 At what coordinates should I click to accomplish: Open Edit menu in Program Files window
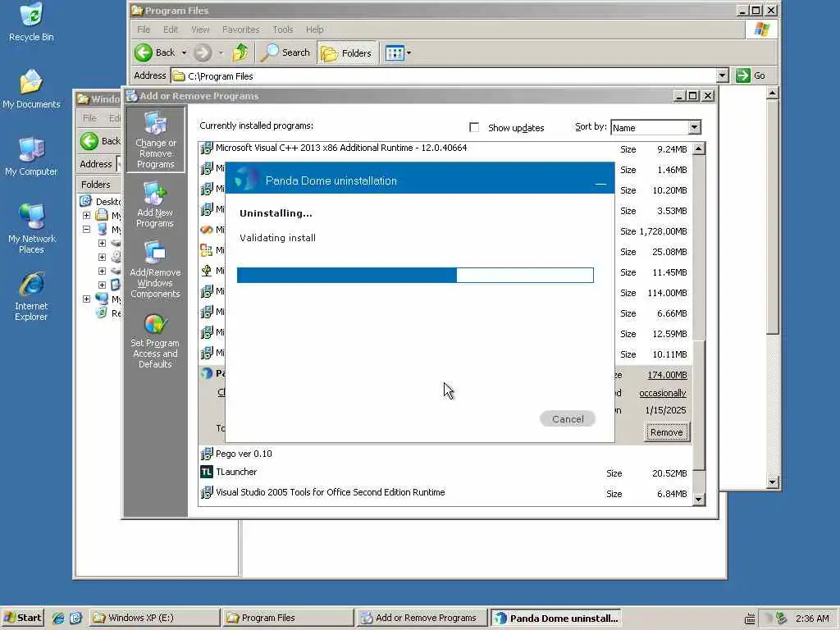click(171, 30)
